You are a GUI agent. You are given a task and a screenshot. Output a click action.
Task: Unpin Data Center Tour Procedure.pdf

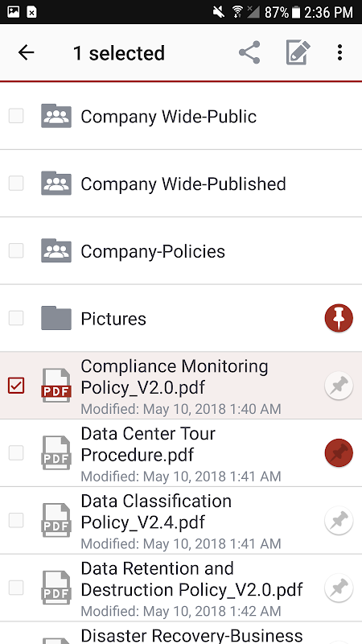(x=339, y=453)
